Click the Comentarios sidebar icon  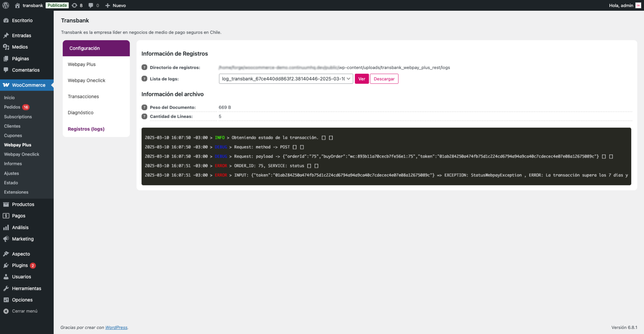point(6,70)
